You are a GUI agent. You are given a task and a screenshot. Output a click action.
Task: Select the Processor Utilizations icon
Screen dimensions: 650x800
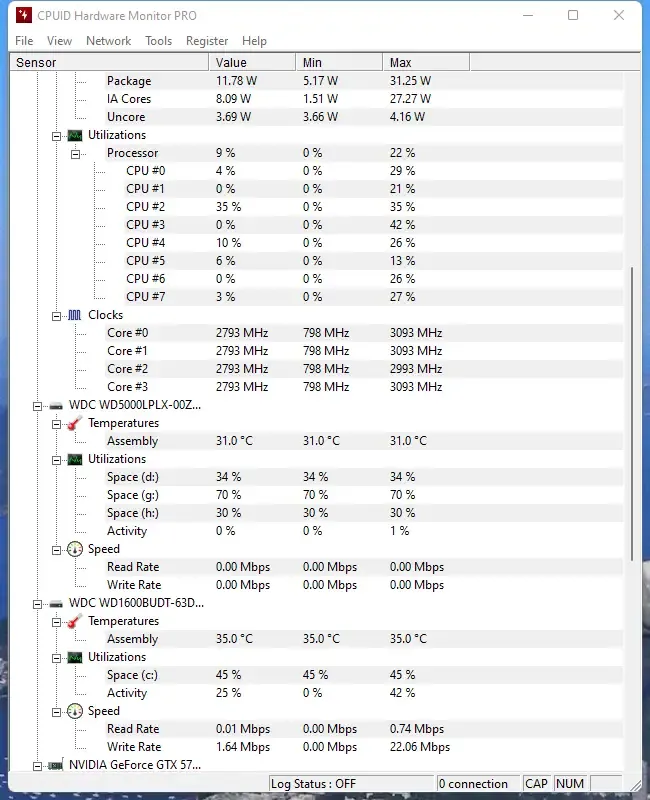click(x=75, y=135)
